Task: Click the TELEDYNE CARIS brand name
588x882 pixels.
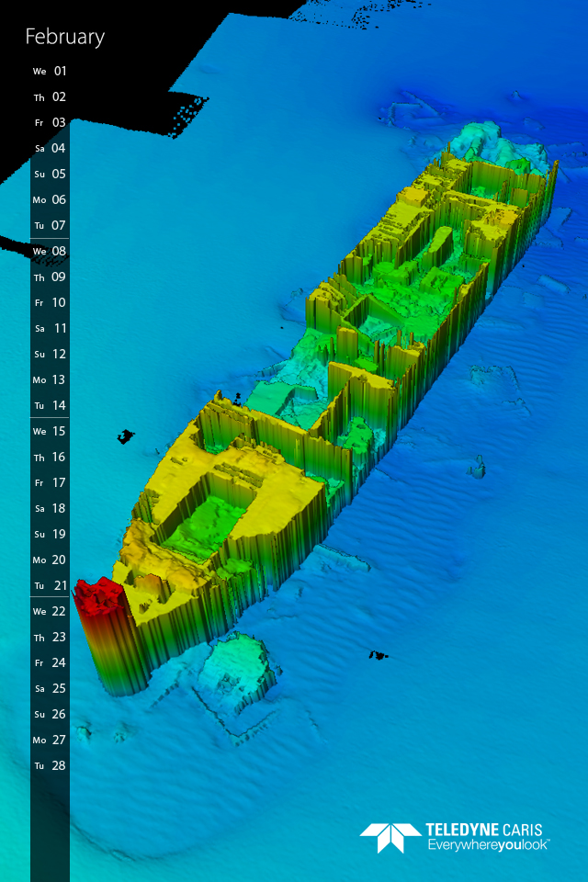Action: point(484,830)
